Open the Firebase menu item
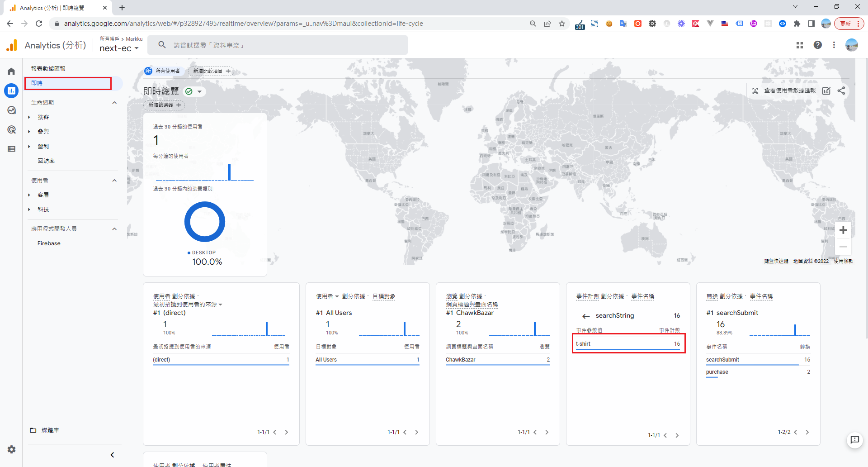Screen dimensions: 868x467 coord(49,243)
